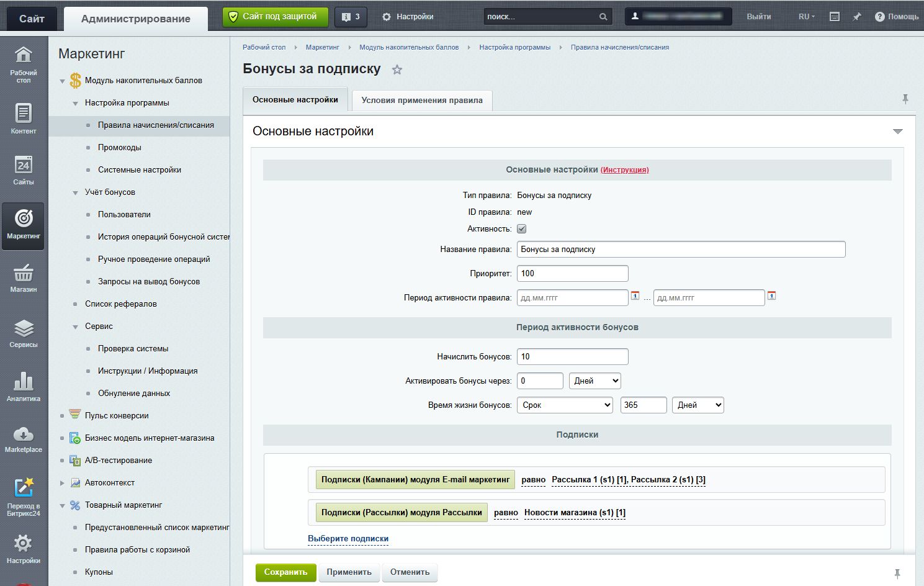This screenshot has height=586, width=924.
Task: Switch to the Сайт top tab
Action: 32,19
